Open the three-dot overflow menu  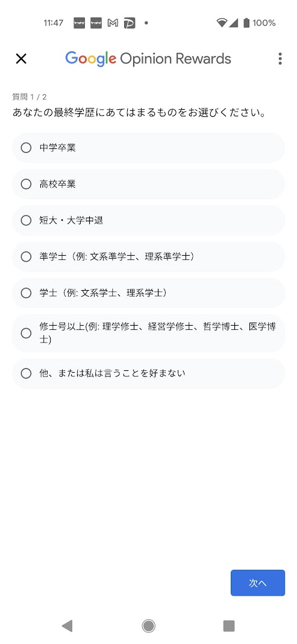pos(280,58)
